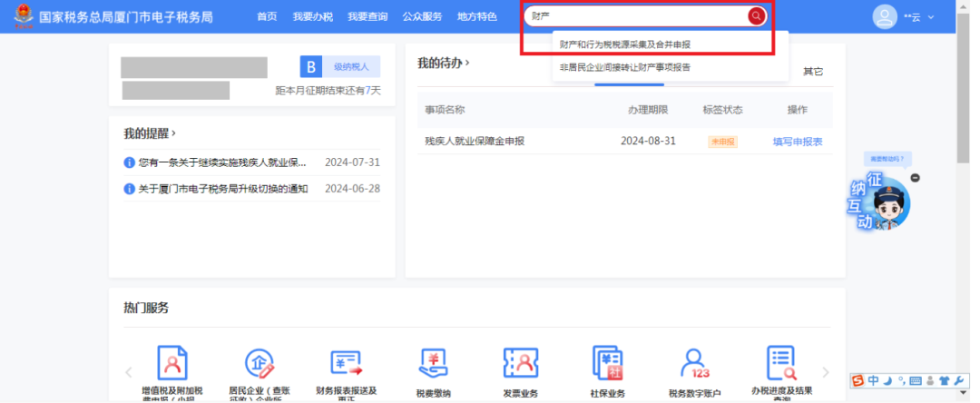Show next hot services with right arrow
980x403 pixels.
826,372
